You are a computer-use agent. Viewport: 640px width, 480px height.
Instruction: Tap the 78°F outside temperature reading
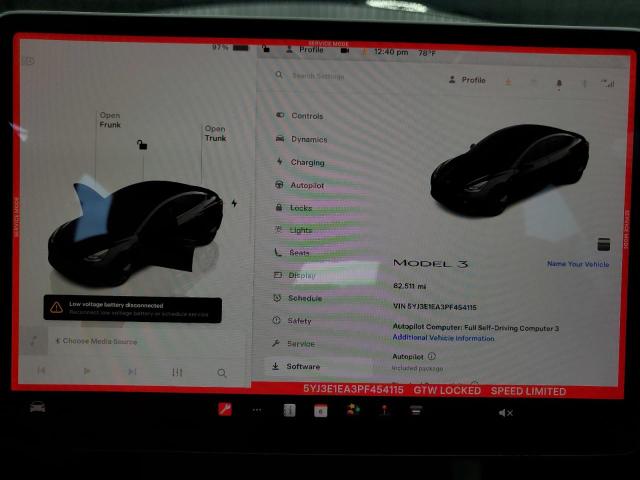427,53
